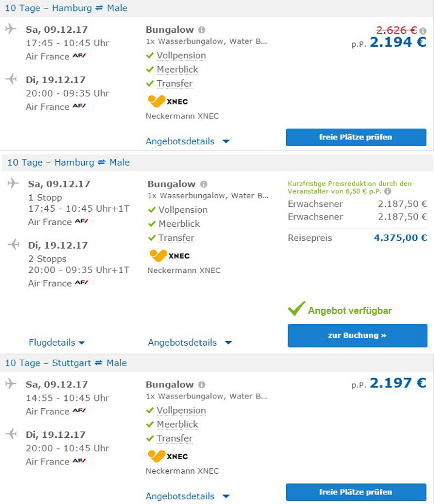This screenshot has height=504, width=434.
Task: Click Transfer feature in Stuttgart offer
Action: tap(175, 438)
